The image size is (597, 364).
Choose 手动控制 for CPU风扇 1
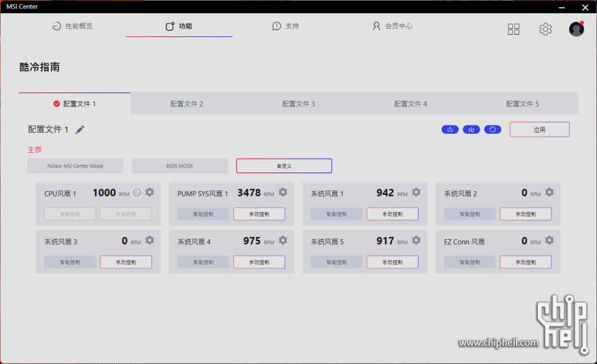[126, 214]
